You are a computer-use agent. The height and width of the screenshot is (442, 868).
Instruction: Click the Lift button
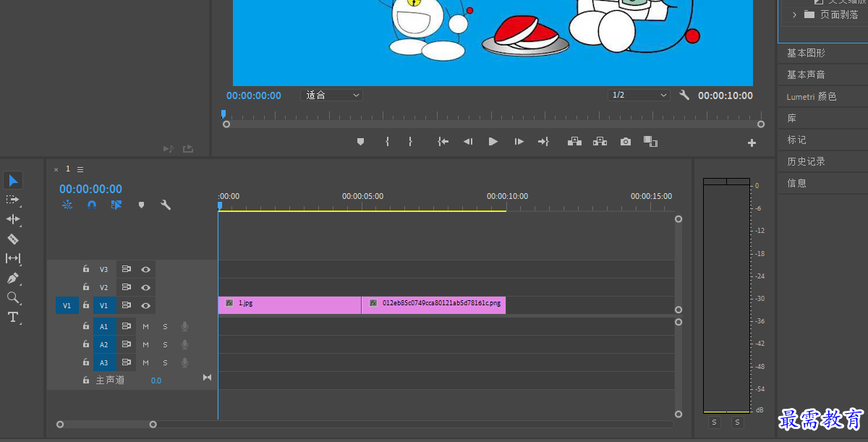pyautogui.click(x=574, y=142)
